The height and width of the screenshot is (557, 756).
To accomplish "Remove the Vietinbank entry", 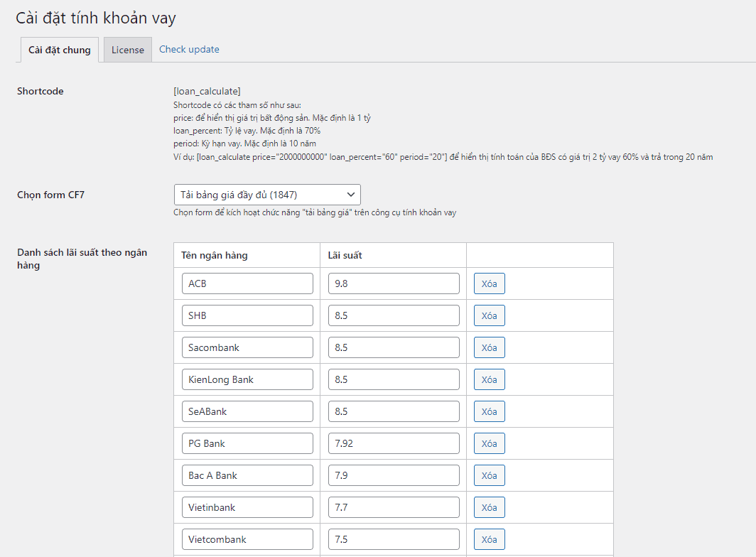I will (x=489, y=507).
